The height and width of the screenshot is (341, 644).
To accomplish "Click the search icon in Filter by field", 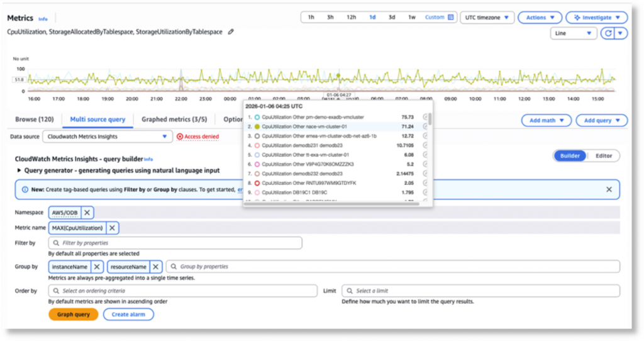I will click(x=56, y=243).
